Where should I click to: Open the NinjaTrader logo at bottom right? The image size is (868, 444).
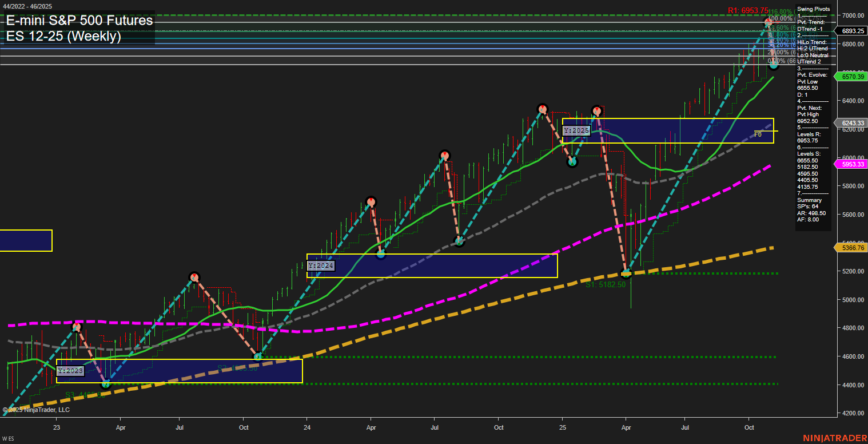point(835,438)
